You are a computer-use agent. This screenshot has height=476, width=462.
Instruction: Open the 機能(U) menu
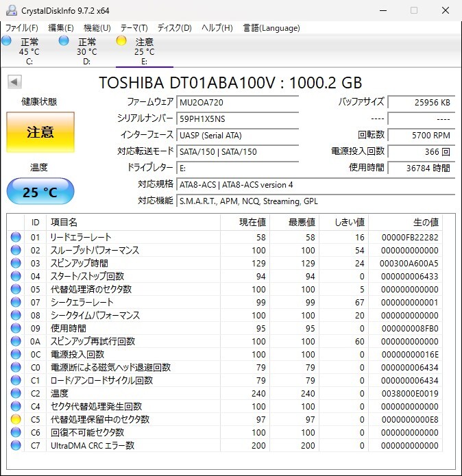(x=97, y=28)
